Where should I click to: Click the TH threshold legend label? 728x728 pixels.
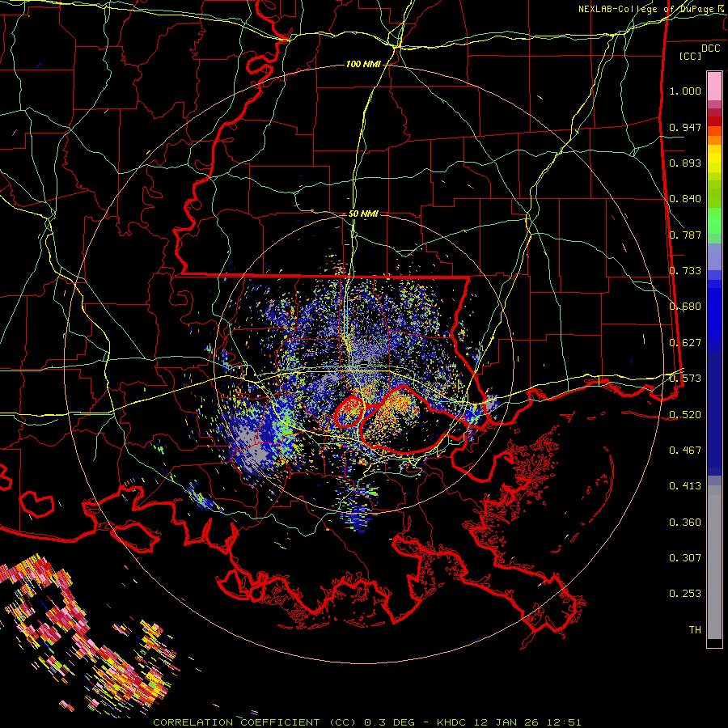tap(695, 630)
